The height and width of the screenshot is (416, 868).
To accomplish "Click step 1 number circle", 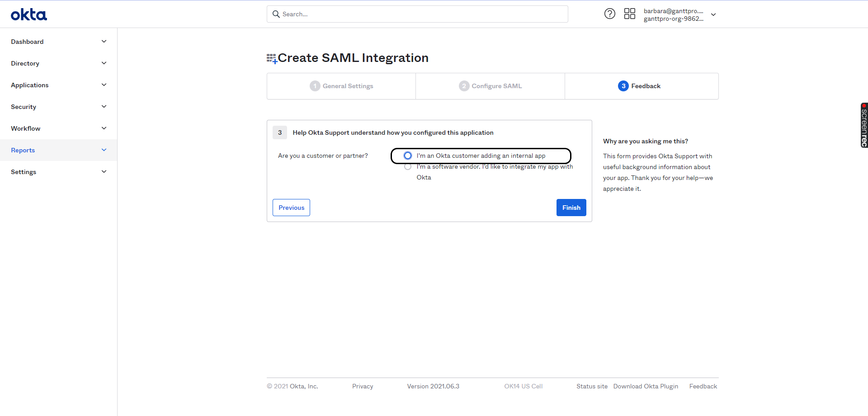I will pyautogui.click(x=315, y=86).
